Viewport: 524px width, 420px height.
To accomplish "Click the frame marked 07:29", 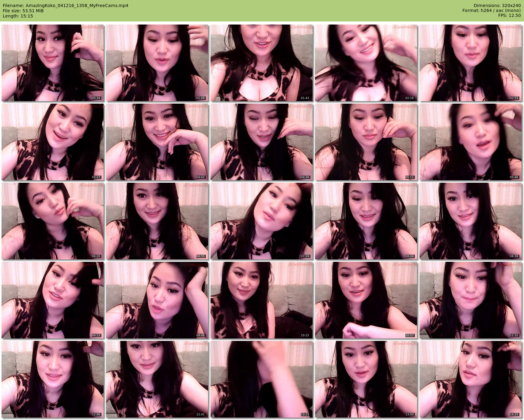I will (x=262, y=221).
